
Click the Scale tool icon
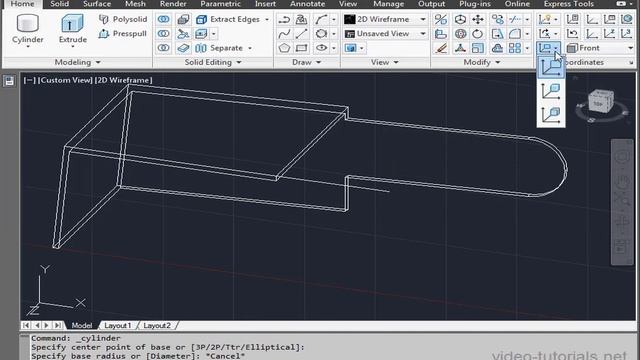(478, 48)
